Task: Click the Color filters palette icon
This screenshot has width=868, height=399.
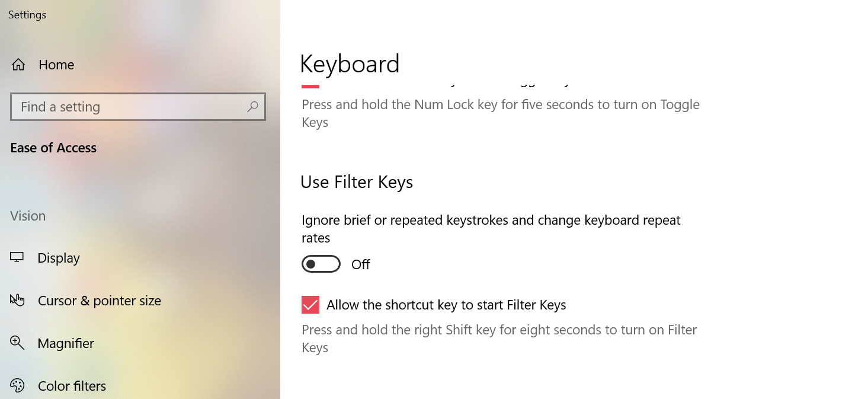Action: (x=17, y=385)
